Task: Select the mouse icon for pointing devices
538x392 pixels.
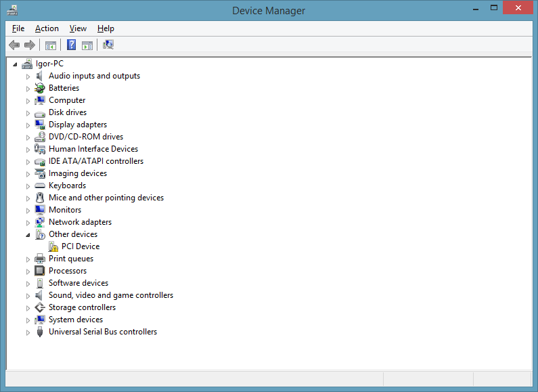Action: 40,198
